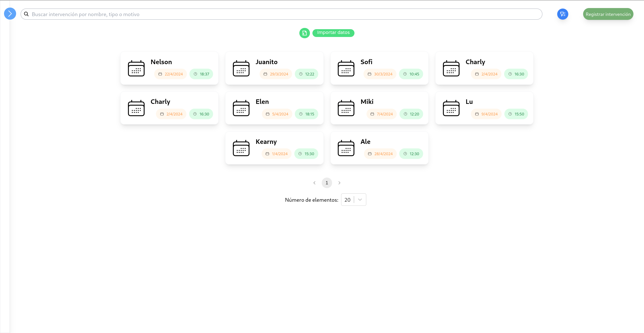
Task: Open Nelson's intervention calendar icon
Action: coord(136,68)
